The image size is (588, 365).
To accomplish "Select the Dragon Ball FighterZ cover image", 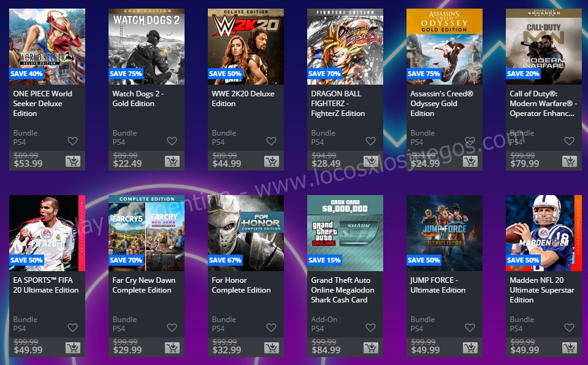I will click(345, 47).
